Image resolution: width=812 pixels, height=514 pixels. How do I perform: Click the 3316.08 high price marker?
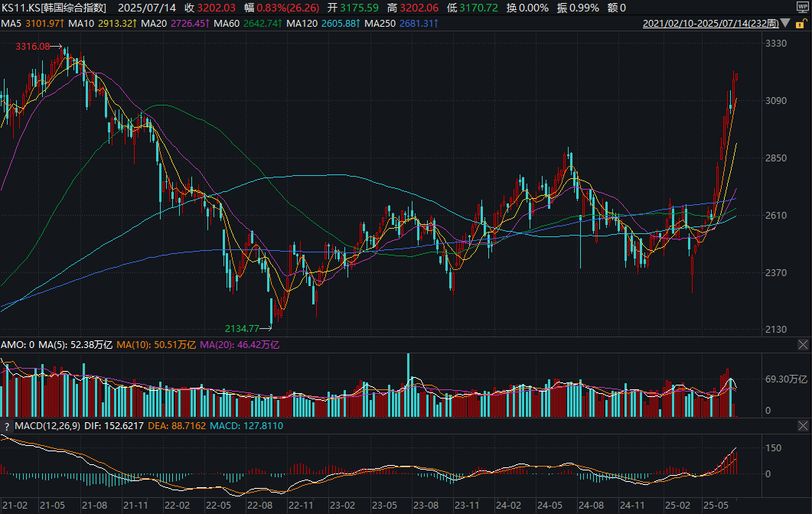pos(38,47)
